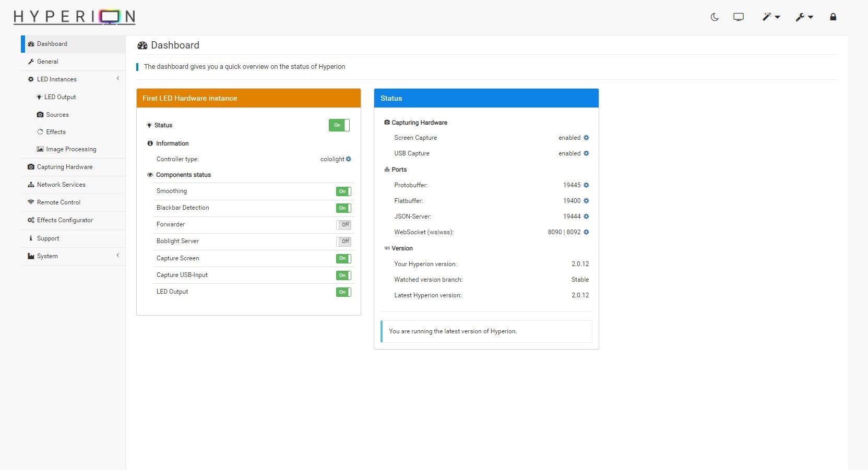Open Capturing Hardware in the sidebar
Screen dimensions: 868x470
(x=65, y=167)
